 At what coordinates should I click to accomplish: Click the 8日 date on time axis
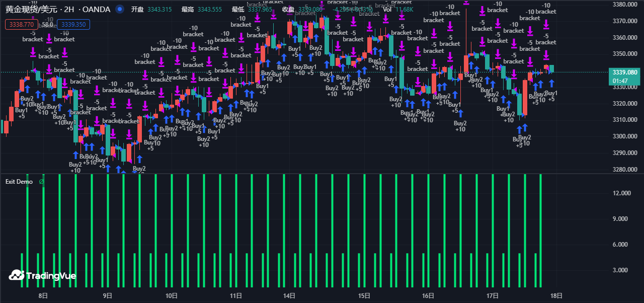point(43,296)
